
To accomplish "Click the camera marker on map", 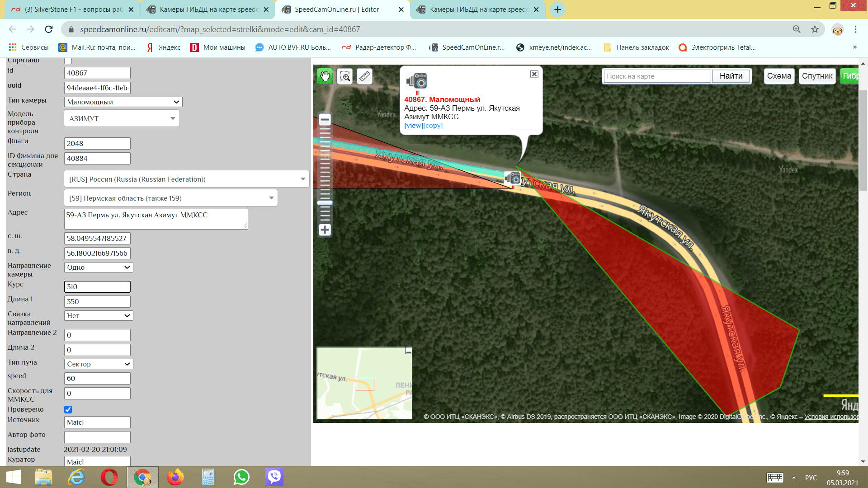I will coord(513,178).
